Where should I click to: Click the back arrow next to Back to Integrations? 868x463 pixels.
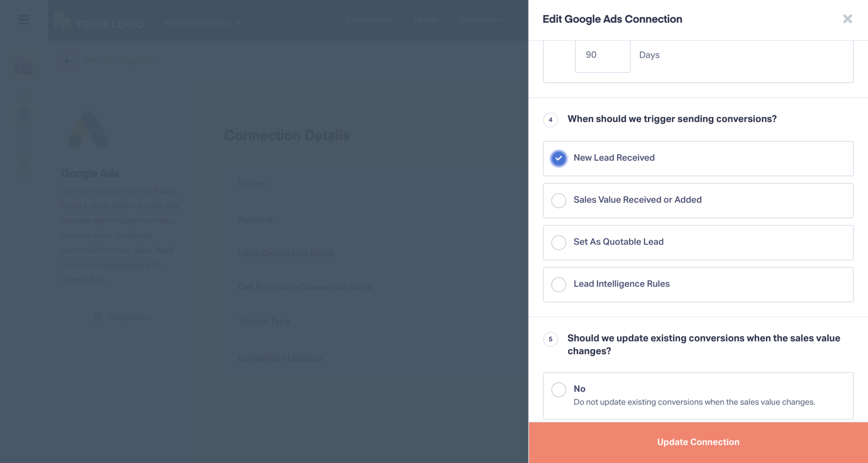[68, 61]
